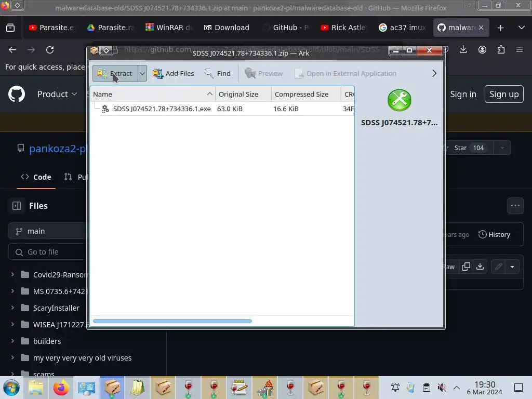Open Firefox extensions icon
Viewport: 532px width, 399px height.
(x=501, y=49)
